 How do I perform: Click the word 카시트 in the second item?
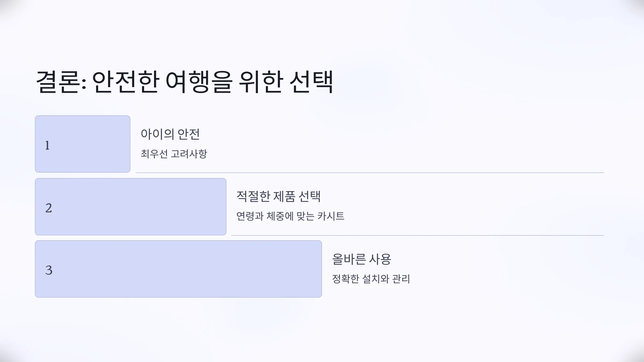pyautogui.click(x=331, y=216)
